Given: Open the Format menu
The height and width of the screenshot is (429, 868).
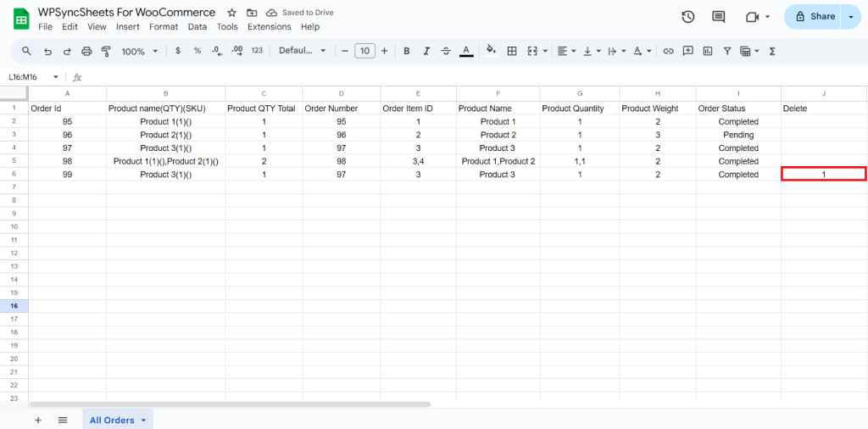Looking at the screenshot, I should (x=164, y=26).
